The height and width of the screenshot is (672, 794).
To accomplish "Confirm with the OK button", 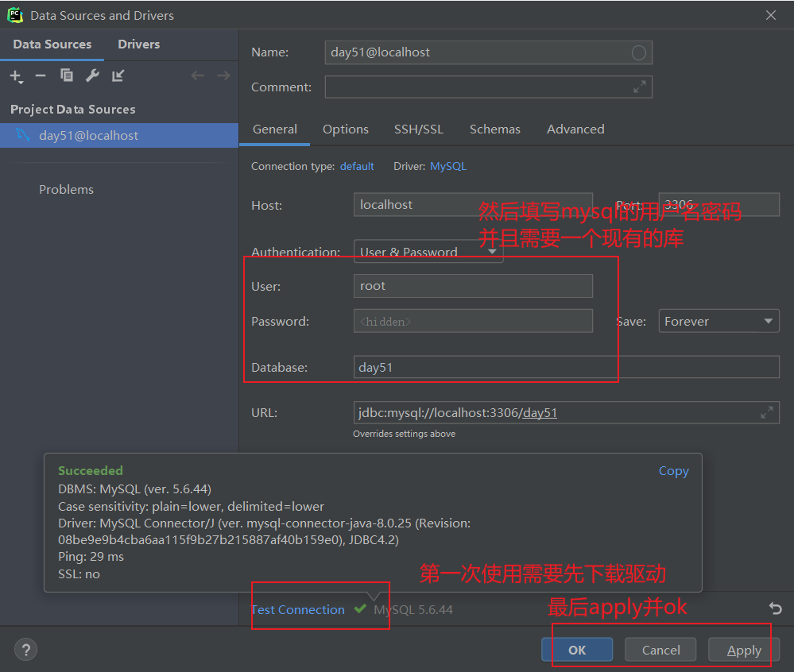I will pyautogui.click(x=577, y=650).
